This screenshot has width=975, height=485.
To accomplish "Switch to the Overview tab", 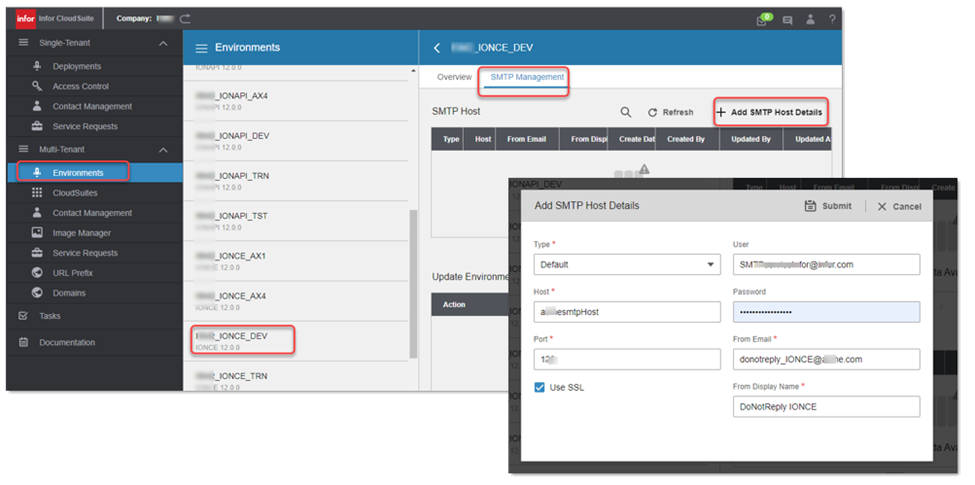I will (x=454, y=77).
